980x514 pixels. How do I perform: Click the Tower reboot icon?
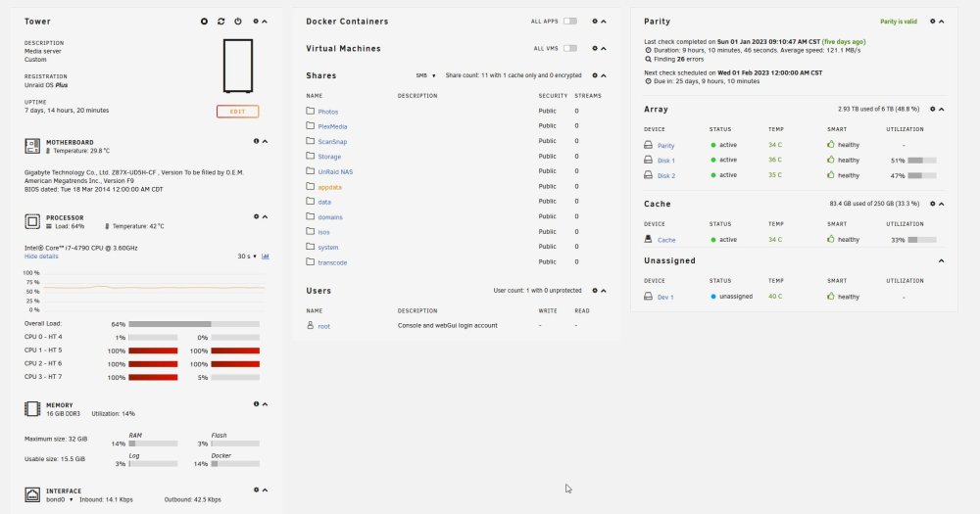click(x=220, y=22)
